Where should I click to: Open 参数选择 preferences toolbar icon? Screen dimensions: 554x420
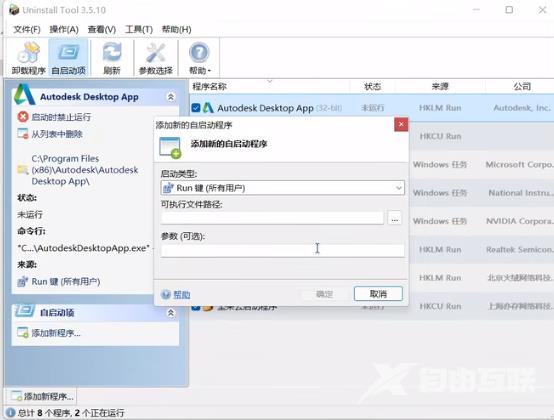156,58
